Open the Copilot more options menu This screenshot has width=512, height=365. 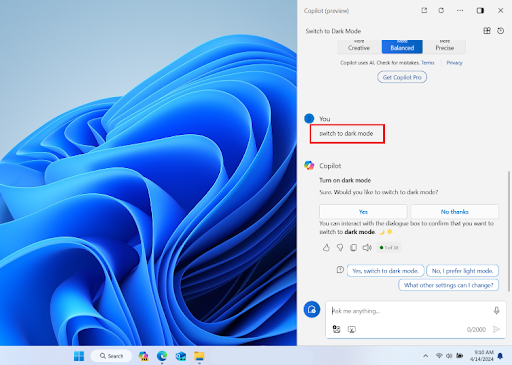(x=460, y=11)
